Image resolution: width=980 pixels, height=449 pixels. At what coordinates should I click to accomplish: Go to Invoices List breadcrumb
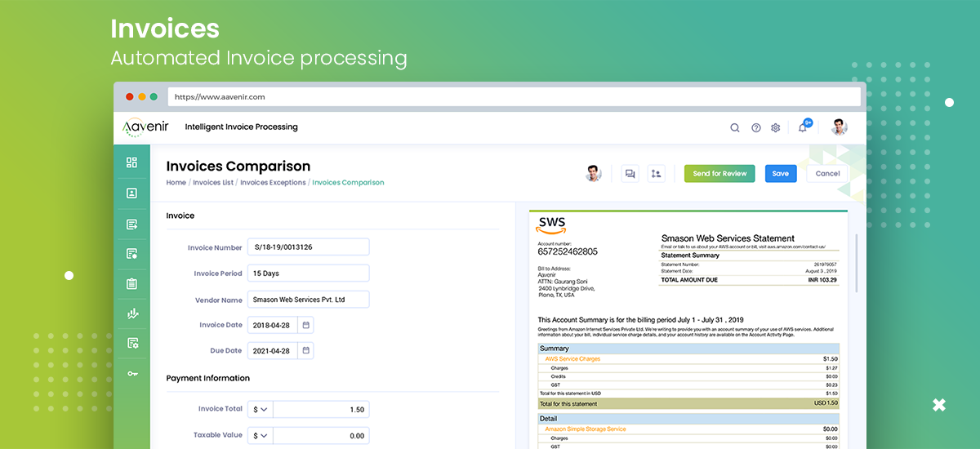point(213,183)
